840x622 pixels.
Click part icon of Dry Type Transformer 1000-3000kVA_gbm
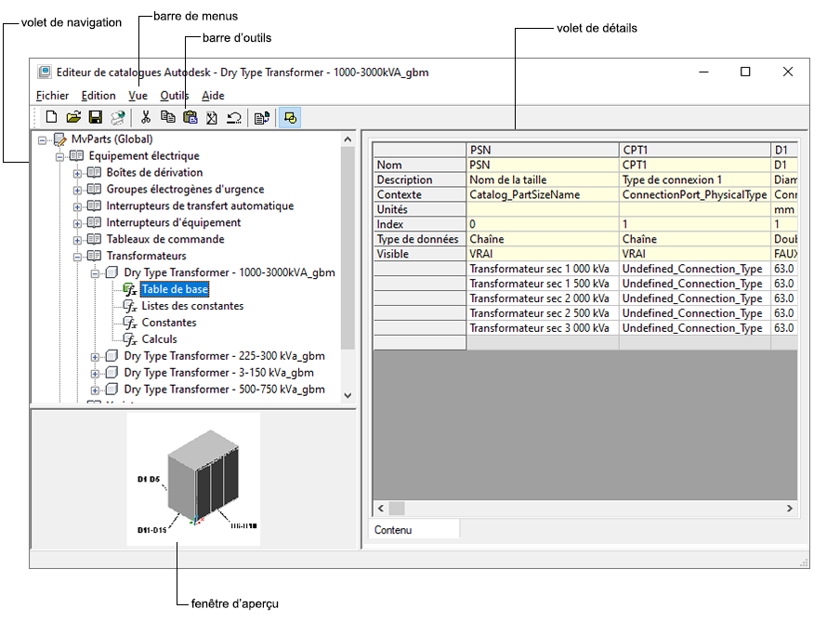(x=112, y=272)
